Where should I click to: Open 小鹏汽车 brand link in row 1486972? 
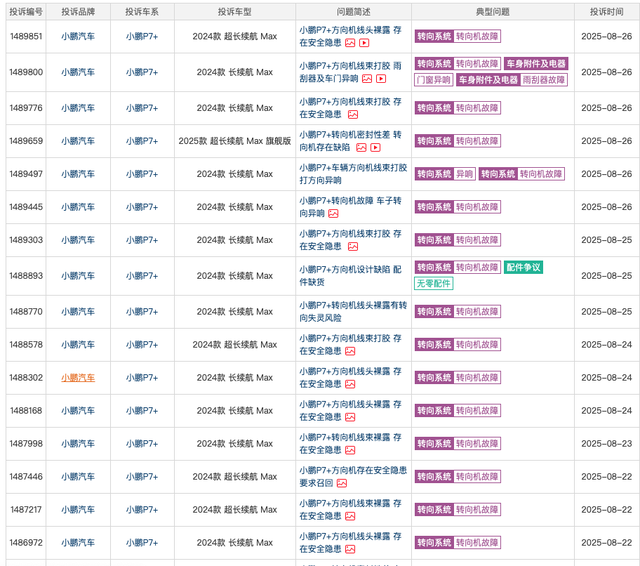tap(78, 543)
